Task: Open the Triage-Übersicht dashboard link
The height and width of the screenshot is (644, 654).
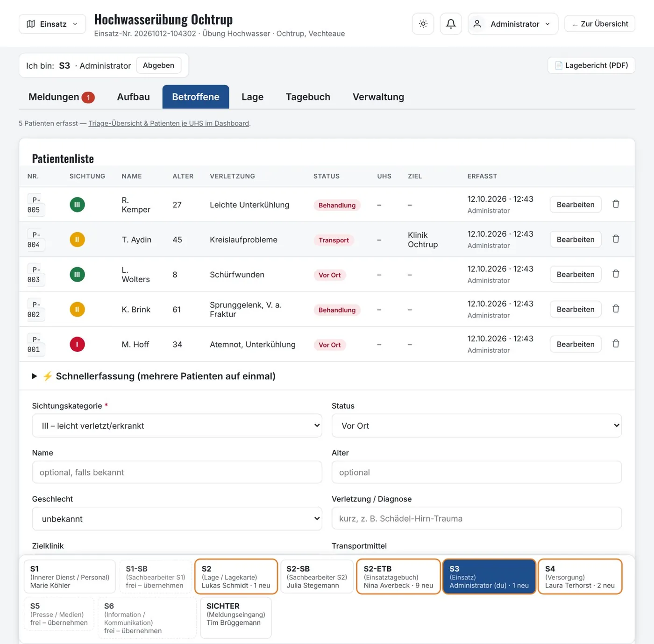Action: tap(169, 123)
